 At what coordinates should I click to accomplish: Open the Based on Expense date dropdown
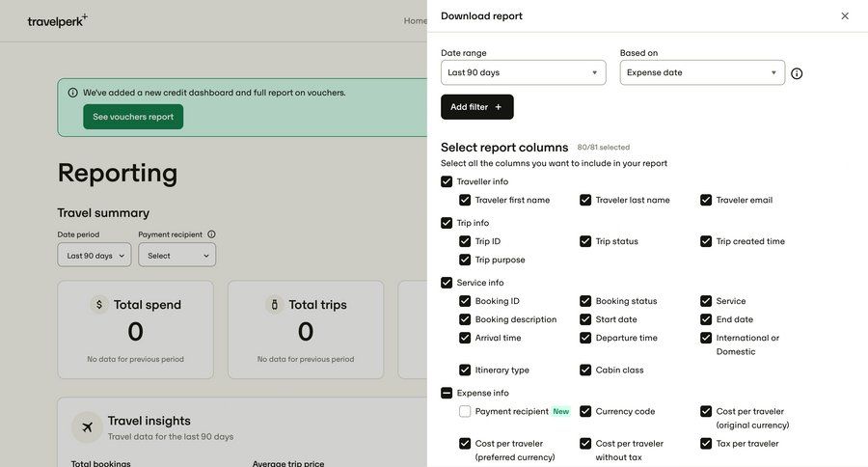[702, 72]
